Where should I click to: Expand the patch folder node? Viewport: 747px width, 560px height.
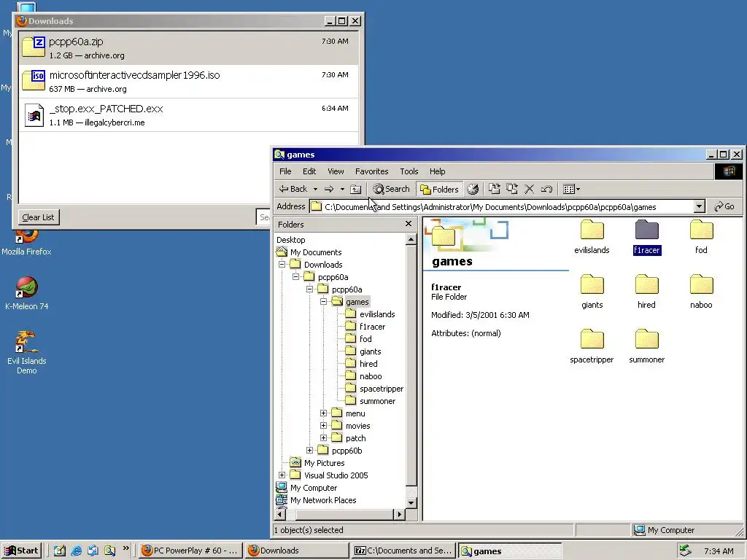pyautogui.click(x=323, y=438)
